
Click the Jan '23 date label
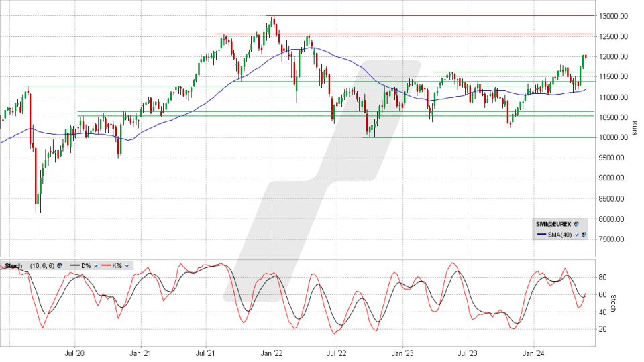[402, 353]
